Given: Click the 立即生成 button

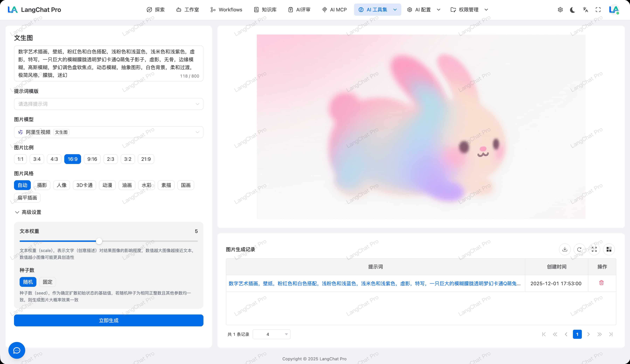Looking at the screenshot, I should (109, 320).
